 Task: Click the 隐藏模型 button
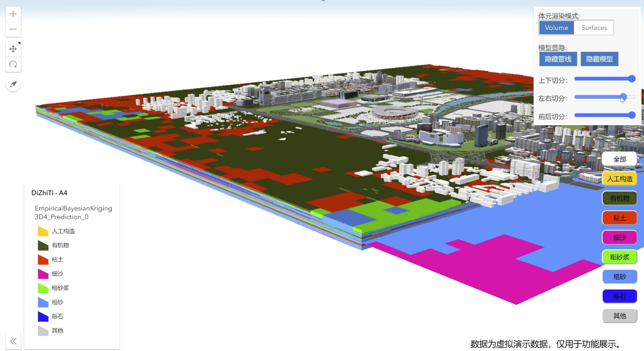pyautogui.click(x=599, y=59)
